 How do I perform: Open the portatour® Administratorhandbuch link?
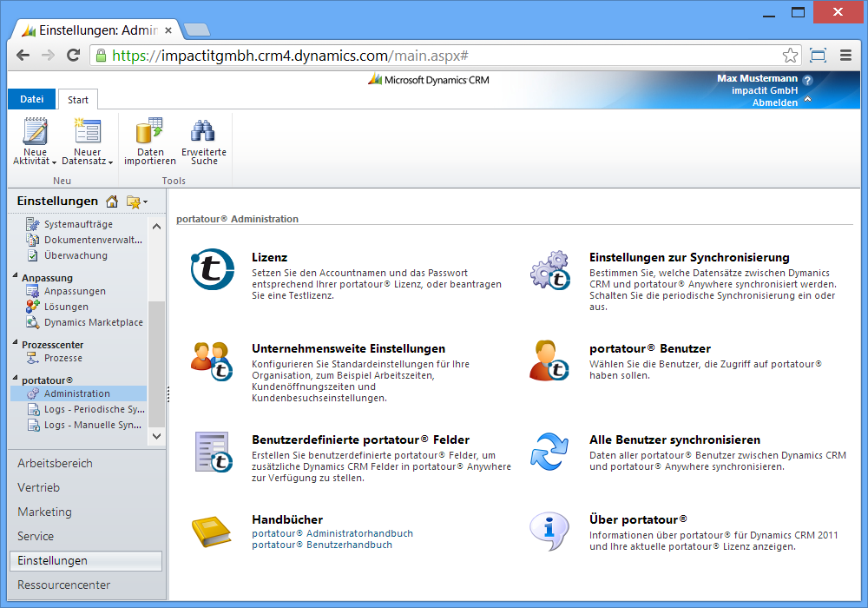click(332, 533)
